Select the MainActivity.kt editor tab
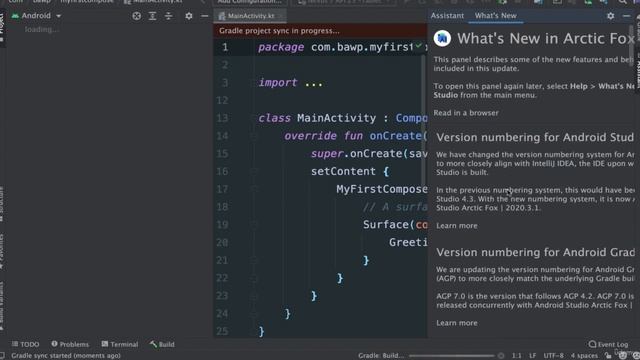This screenshot has height=360, width=640. click(250, 16)
